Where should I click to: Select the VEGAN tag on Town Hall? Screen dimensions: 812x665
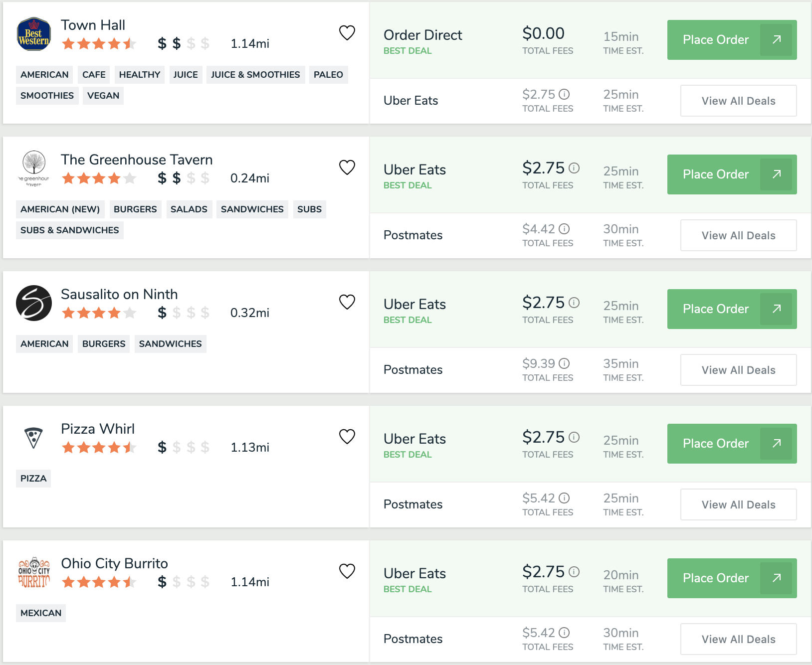pos(103,96)
